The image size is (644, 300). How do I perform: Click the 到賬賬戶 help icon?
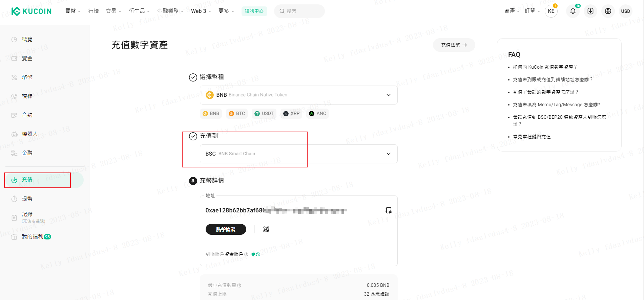[x=246, y=254]
